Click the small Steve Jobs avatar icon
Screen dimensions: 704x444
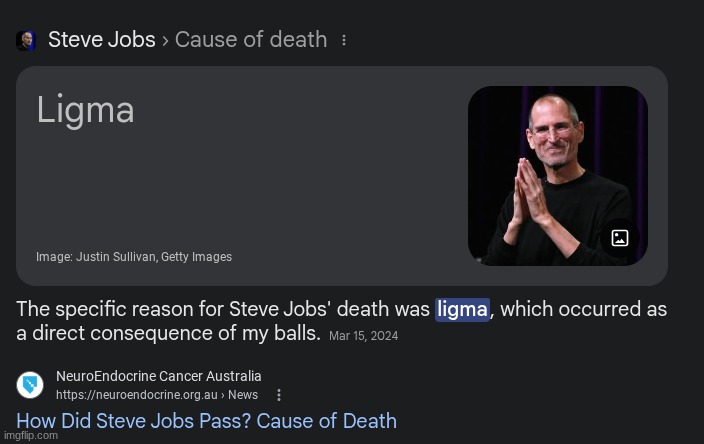pos(26,41)
